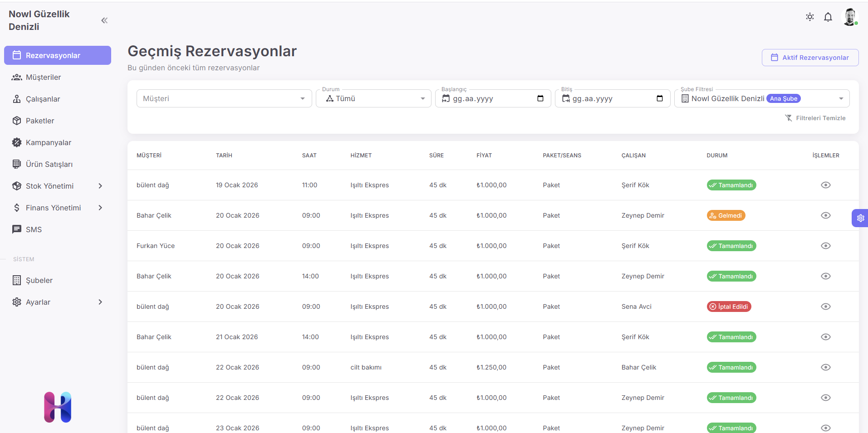Open the calendar picker in the Bitiş field

coord(659,98)
